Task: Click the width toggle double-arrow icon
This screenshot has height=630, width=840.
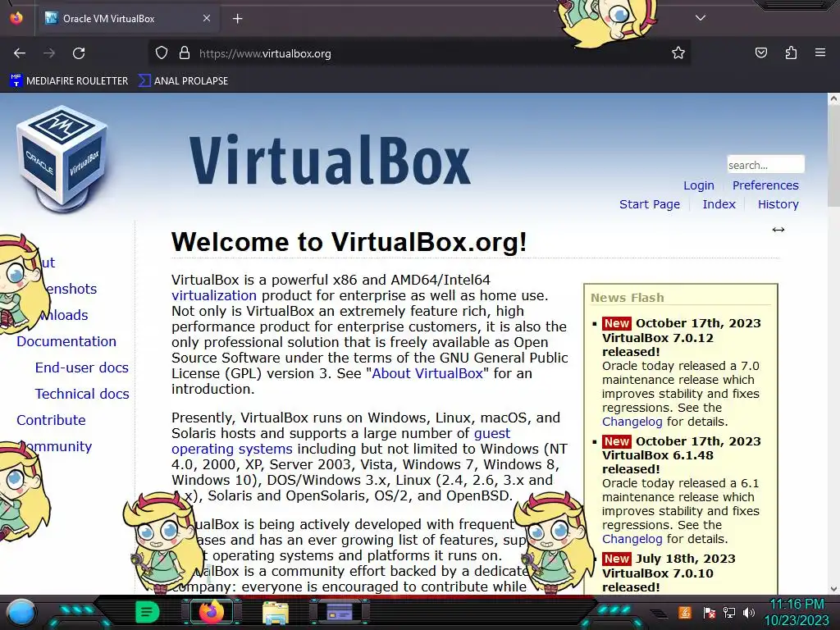Action: pyautogui.click(x=778, y=230)
